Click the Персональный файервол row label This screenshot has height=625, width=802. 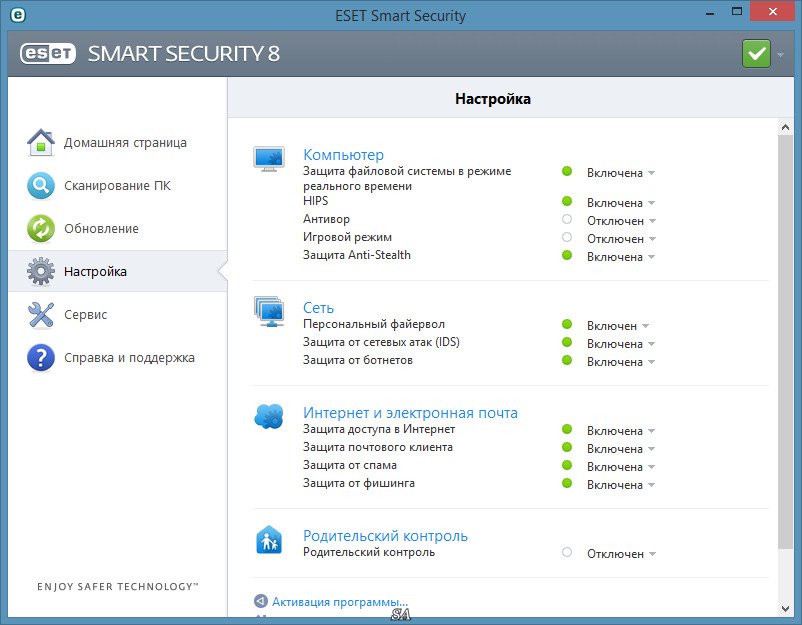click(374, 324)
